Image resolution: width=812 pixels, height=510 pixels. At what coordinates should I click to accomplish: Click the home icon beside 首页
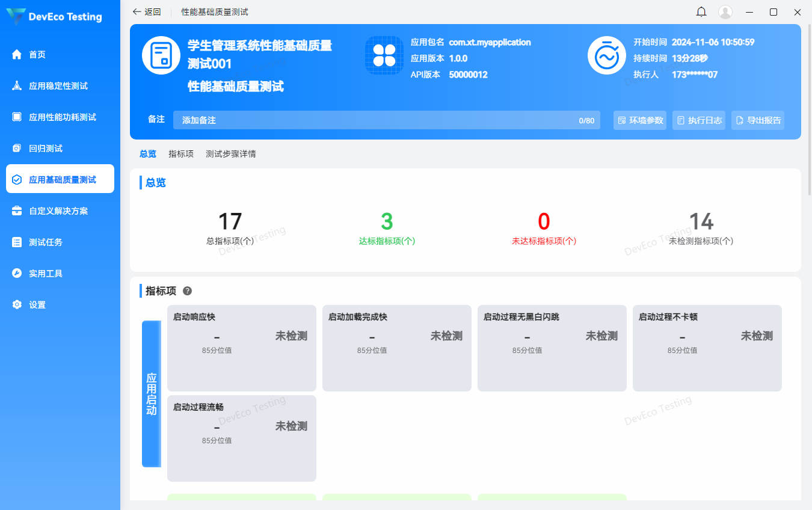coord(17,55)
